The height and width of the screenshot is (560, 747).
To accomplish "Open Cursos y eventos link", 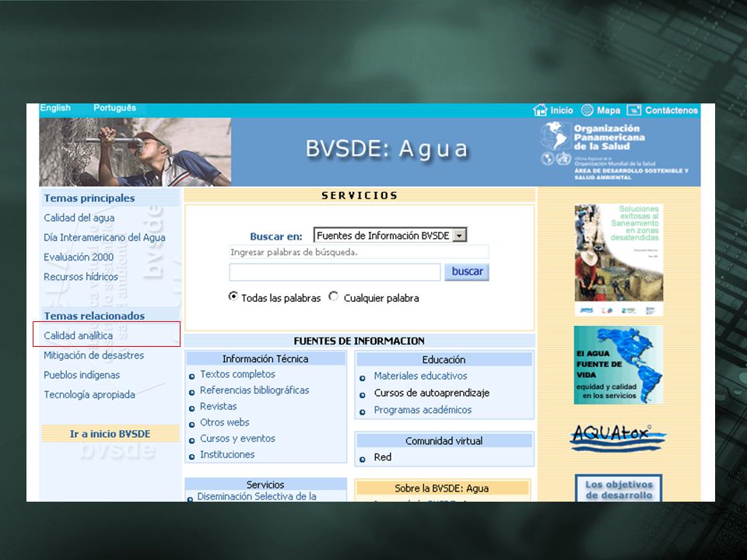I will tap(238, 439).
